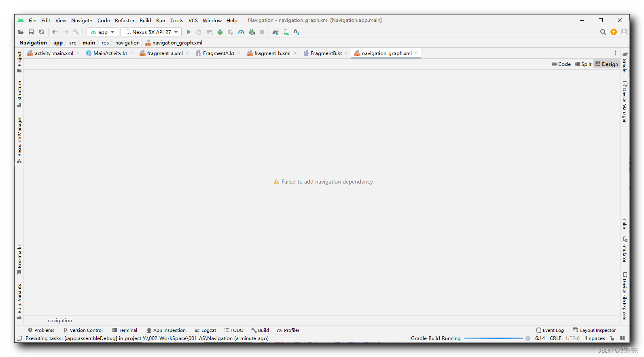Switch editor to Split view
The height and width of the screenshot is (357, 644).
583,64
